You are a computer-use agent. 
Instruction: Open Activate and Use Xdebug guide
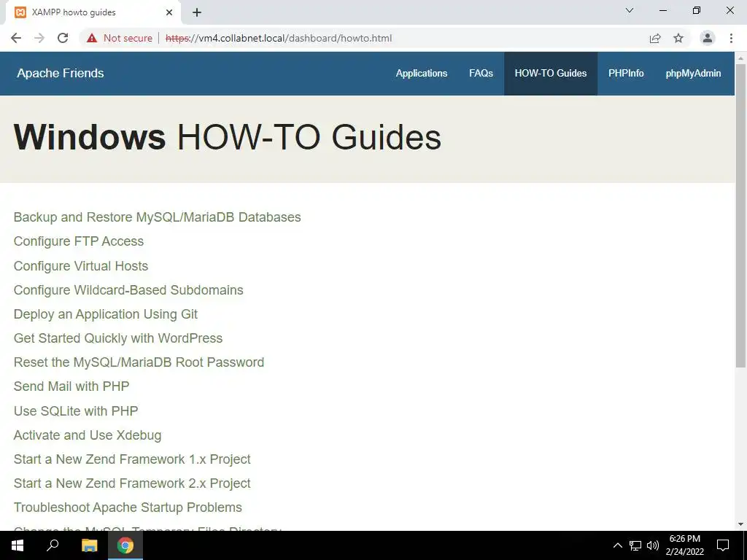coord(88,435)
